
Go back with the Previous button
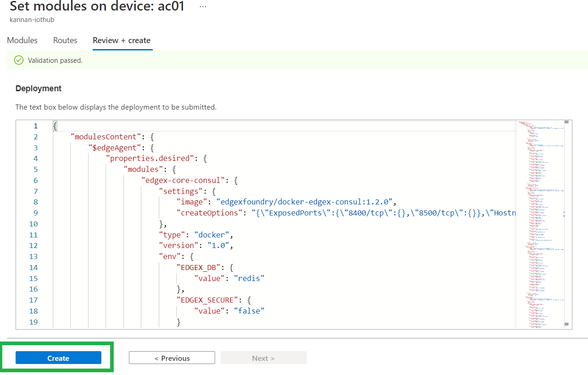click(172, 358)
